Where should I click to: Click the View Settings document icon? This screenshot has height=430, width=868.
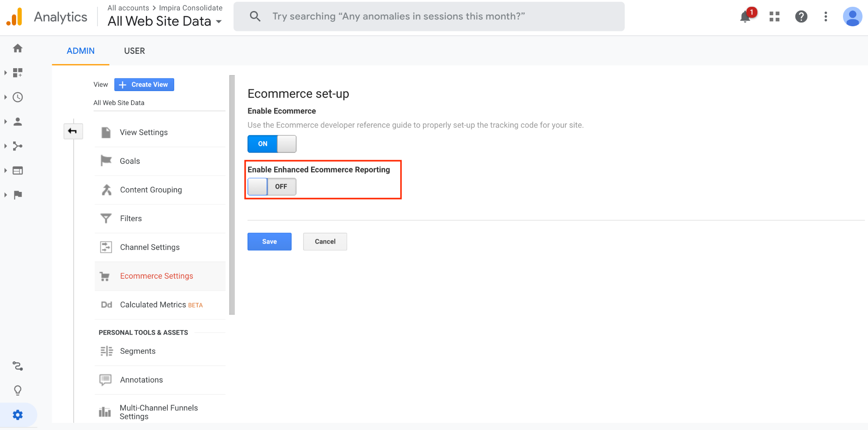pyautogui.click(x=106, y=133)
